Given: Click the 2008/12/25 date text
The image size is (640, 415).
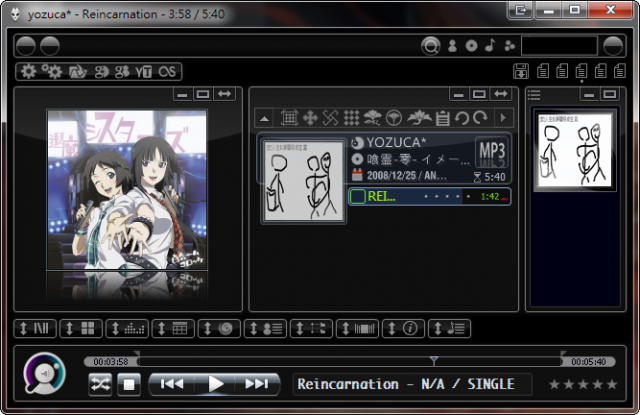Looking at the screenshot, I should click(391, 176).
